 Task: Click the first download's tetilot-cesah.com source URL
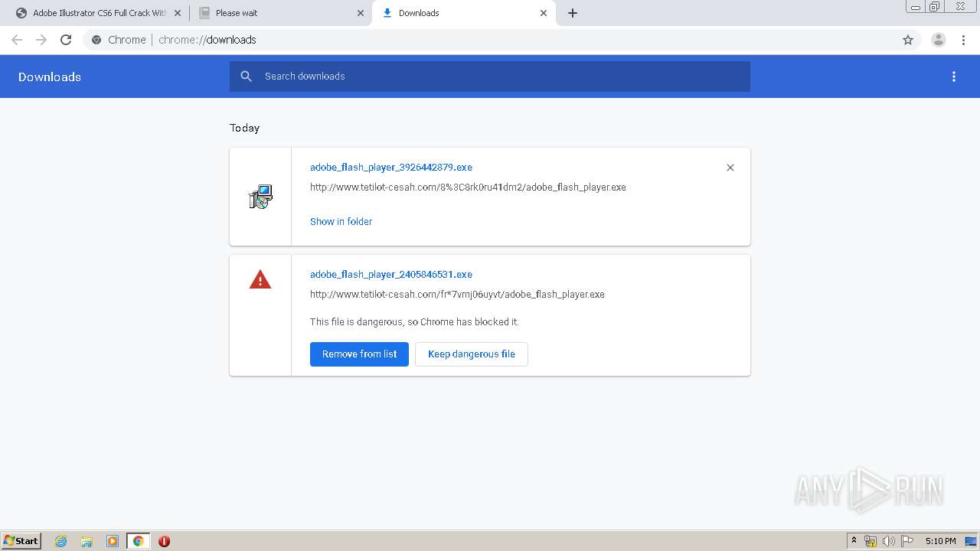tap(468, 187)
